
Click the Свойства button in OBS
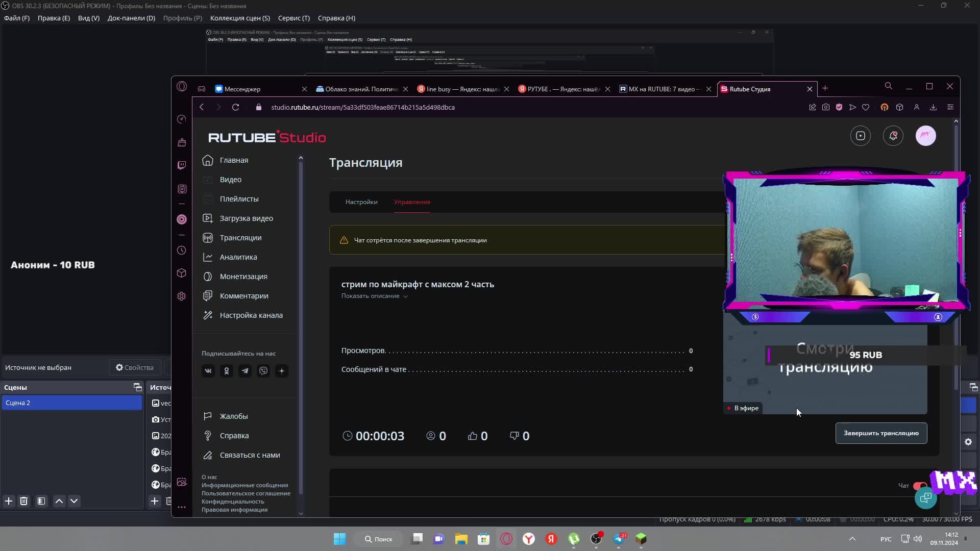pyautogui.click(x=135, y=367)
